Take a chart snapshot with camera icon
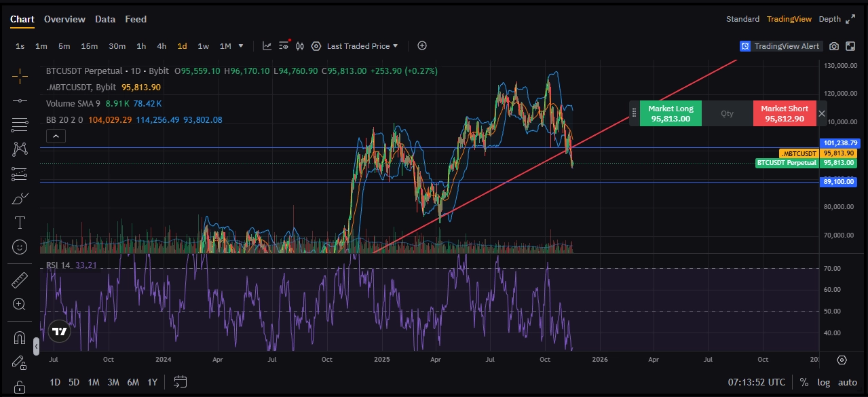 coord(834,46)
